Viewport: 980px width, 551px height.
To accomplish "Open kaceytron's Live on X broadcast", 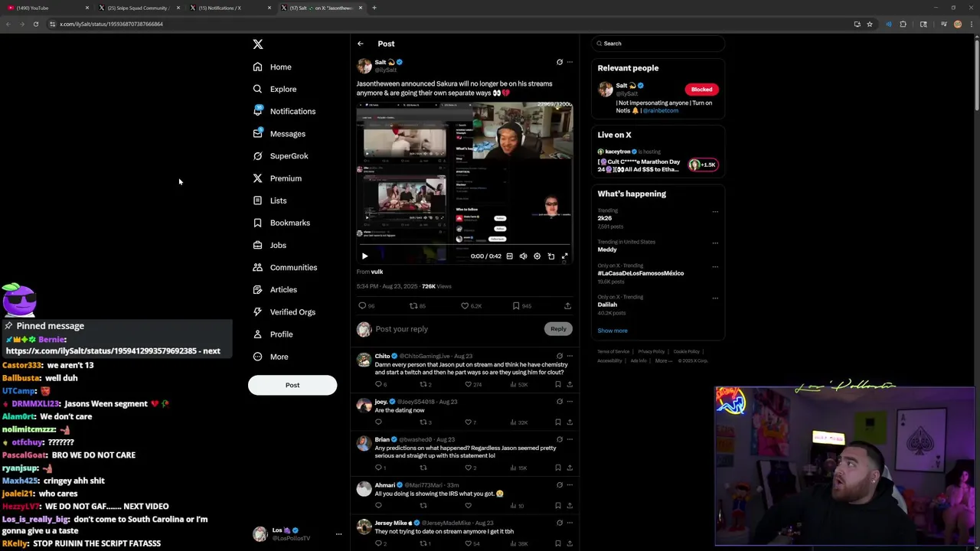I will 658,161.
